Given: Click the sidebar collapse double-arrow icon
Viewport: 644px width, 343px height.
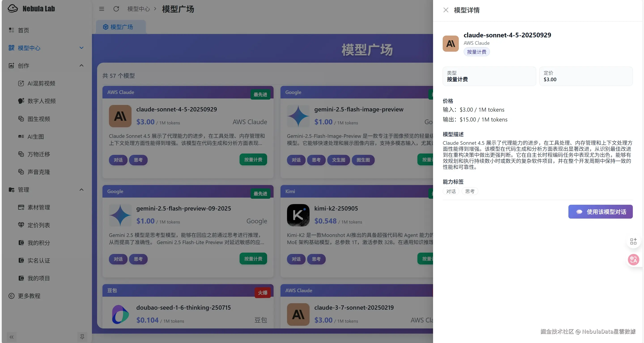Looking at the screenshot, I should pos(11,337).
